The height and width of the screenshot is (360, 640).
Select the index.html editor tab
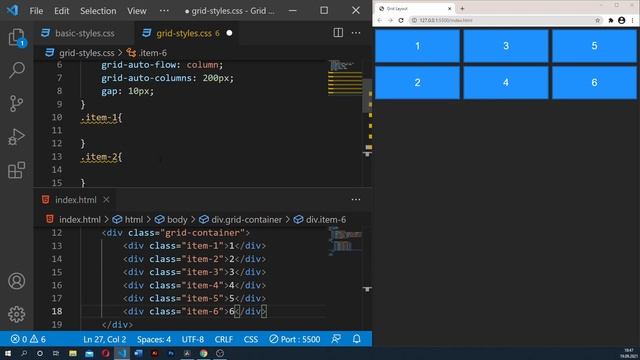(76, 200)
